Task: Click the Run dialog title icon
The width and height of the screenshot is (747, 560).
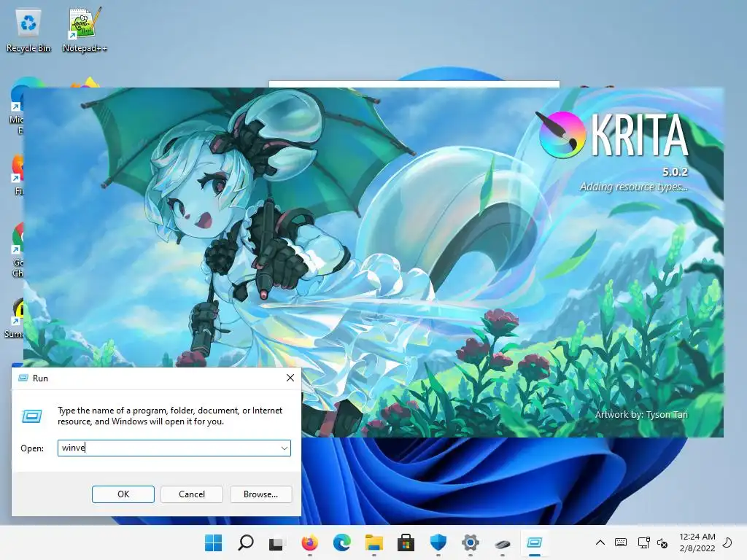Action: 23,378
